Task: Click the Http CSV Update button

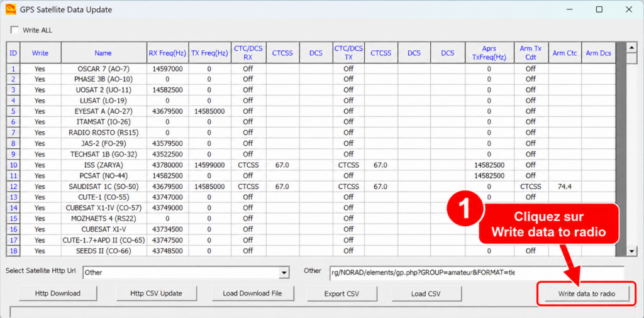Action: point(156,293)
